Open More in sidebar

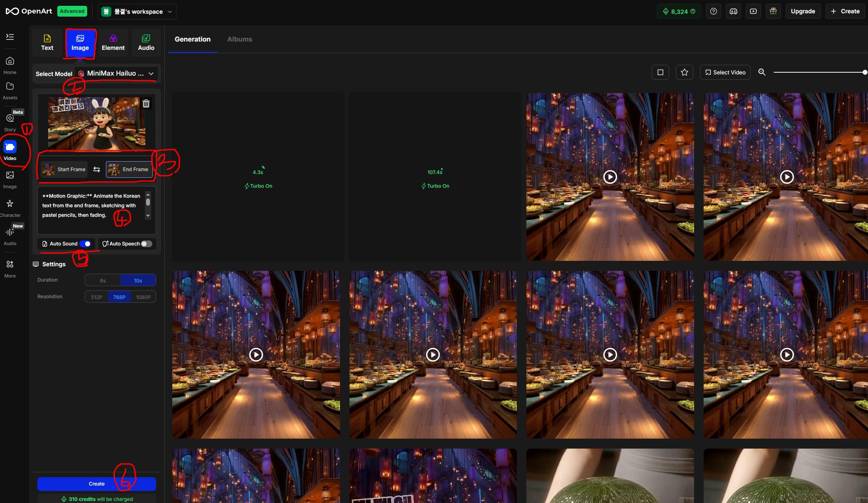[10, 269]
